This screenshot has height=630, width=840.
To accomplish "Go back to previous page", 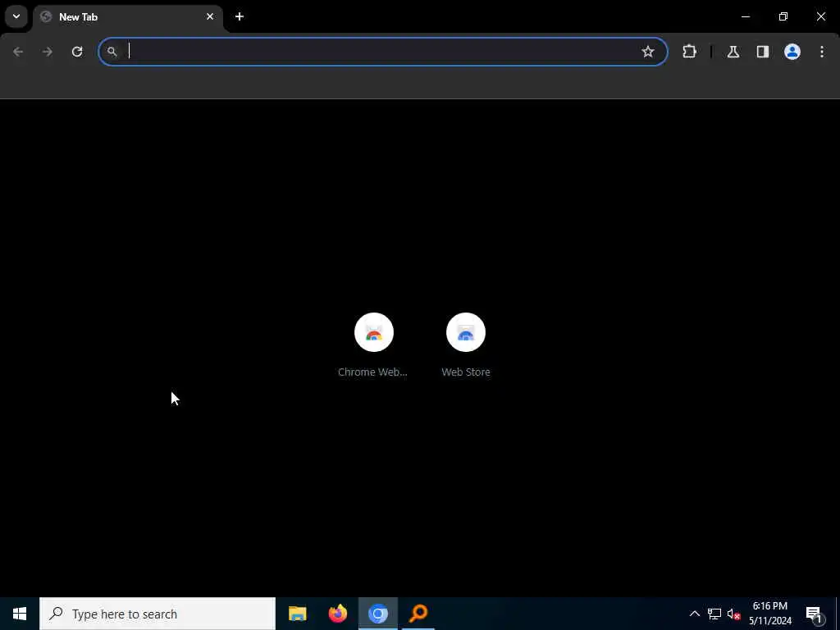I will (x=18, y=52).
